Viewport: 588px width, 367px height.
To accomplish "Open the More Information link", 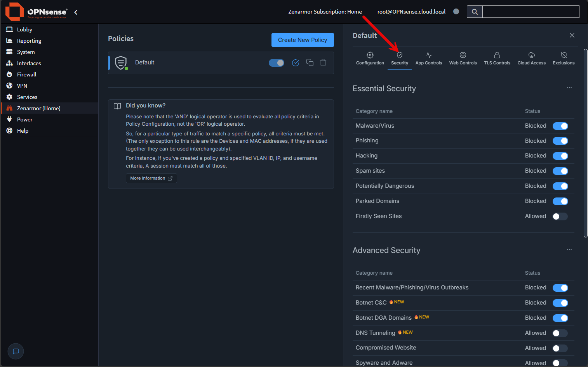I will (x=151, y=178).
